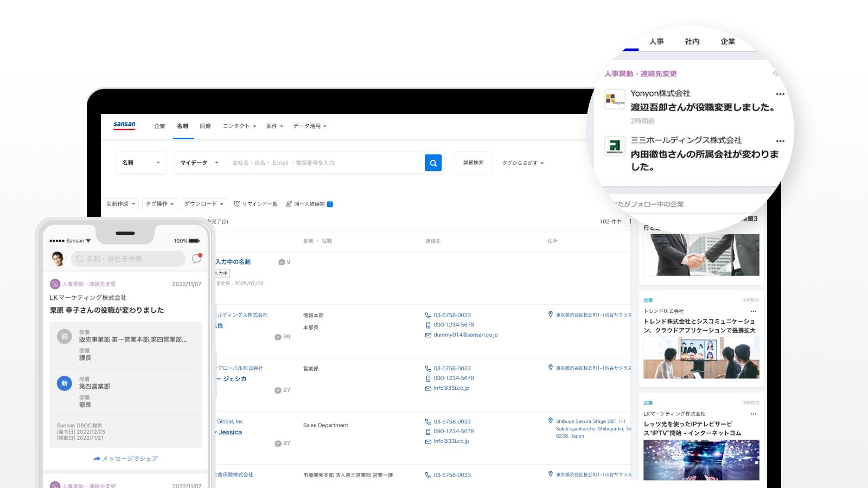Tap the purple 人事異動 icon on the LKマーケティング phone card
The width and height of the screenshot is (868, 488).
(x=55, y=284)
